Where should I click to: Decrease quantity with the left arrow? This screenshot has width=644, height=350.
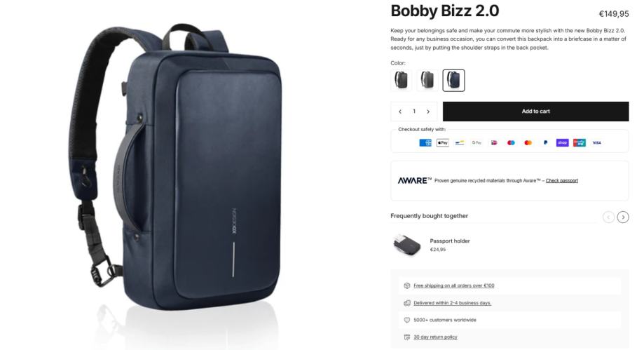(400, 112)
